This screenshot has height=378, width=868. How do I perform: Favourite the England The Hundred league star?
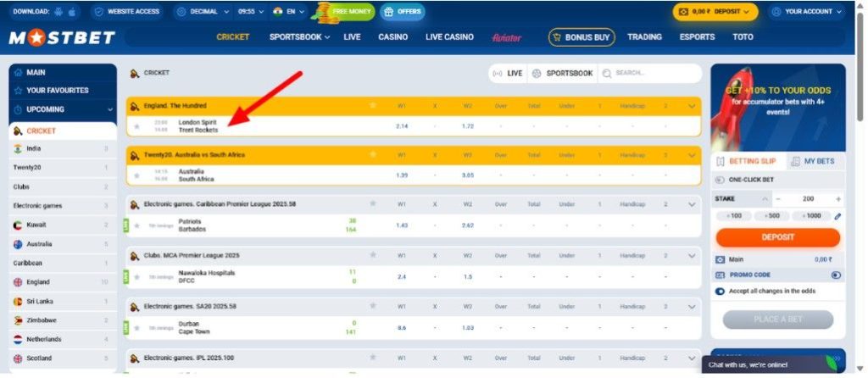point(373,105)
